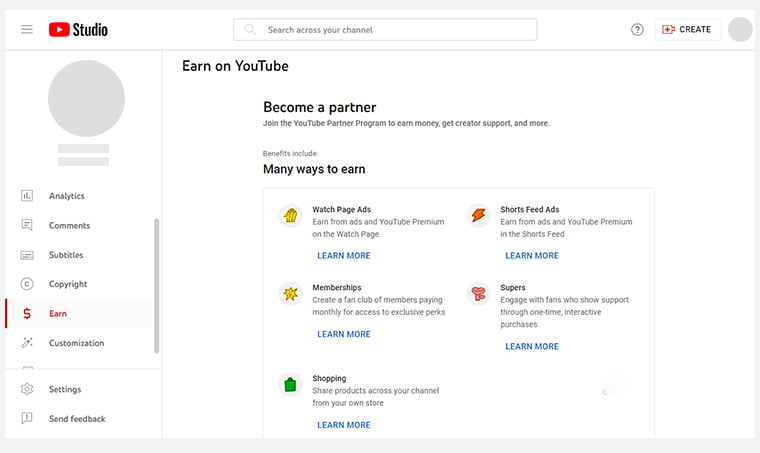760x453 pixels.
Task: Click the Comments speech bubble icon
Action: coord(27,225)
